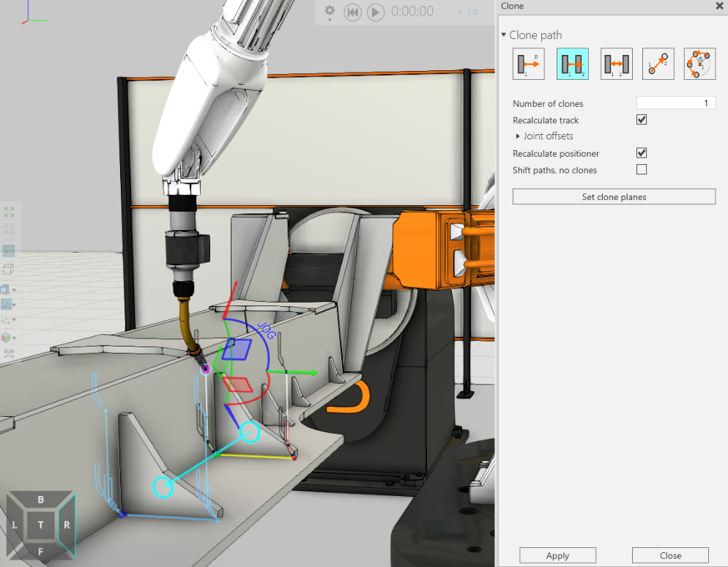Image resolution: width=728 pixels, height=567 pixels.
Task: Open simulation settings gear
Action: 330,11
